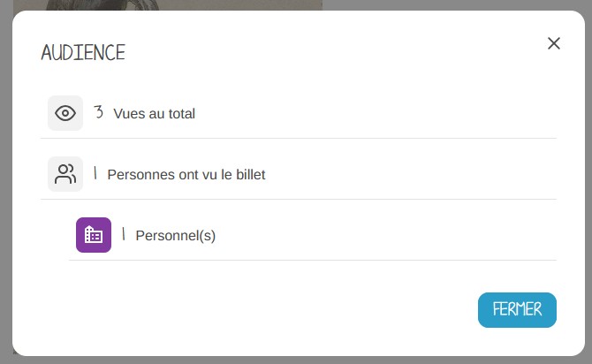Close the Audience dialog with the X

(554, 43)
